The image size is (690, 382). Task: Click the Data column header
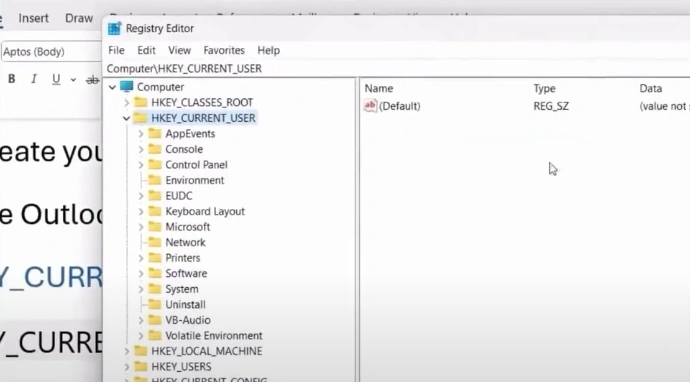click(x=650, y=88)
